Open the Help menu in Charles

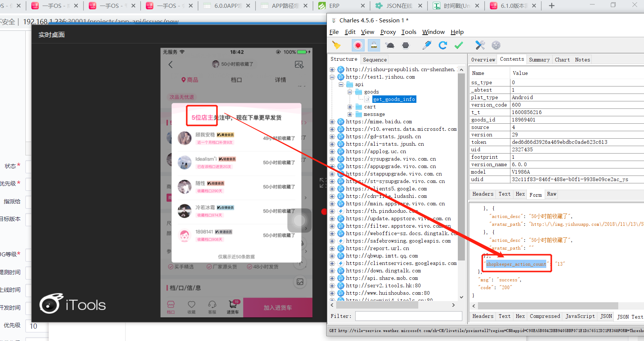(x=457, y=32)
